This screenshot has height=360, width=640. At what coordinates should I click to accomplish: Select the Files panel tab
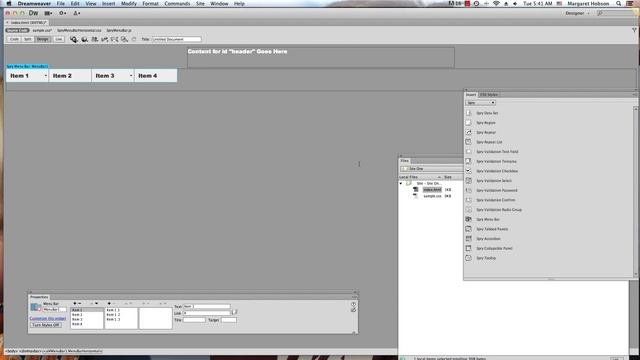coord(404,161)
